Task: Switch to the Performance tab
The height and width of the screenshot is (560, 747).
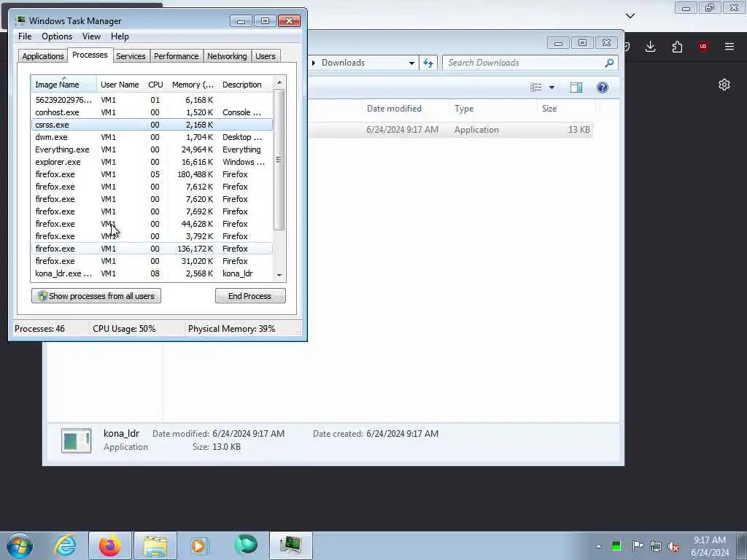Action: (176, 56)
